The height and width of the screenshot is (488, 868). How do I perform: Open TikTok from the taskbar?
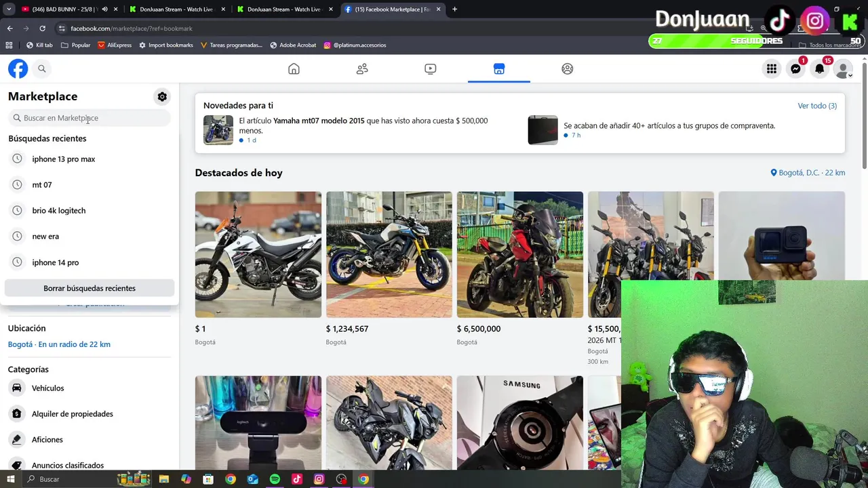(x=297, y=479)
